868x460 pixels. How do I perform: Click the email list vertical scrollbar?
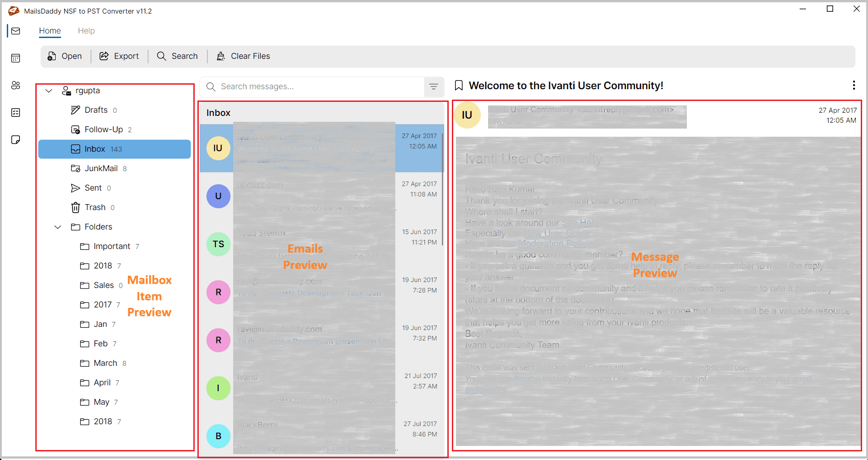coord(442,189)
